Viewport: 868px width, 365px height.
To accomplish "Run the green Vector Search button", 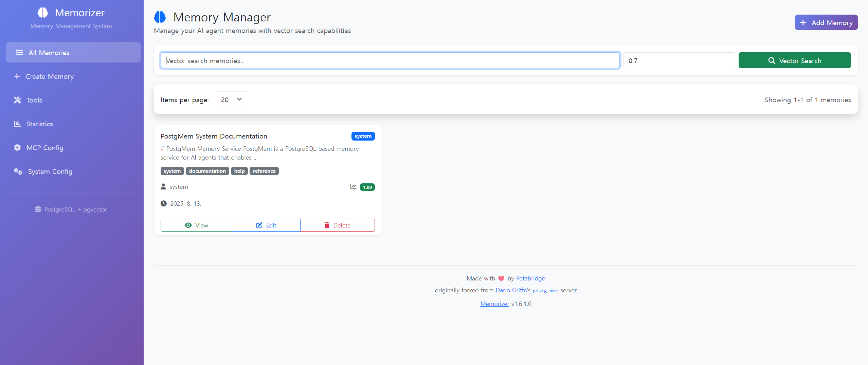I will [x=794, y=60].
